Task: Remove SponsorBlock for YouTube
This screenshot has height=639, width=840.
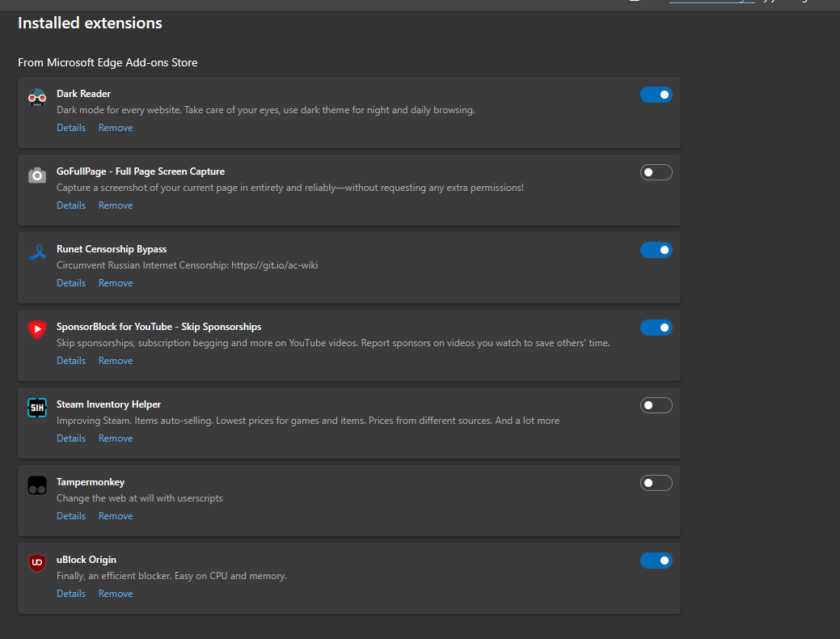Action: tap(116, 361)
